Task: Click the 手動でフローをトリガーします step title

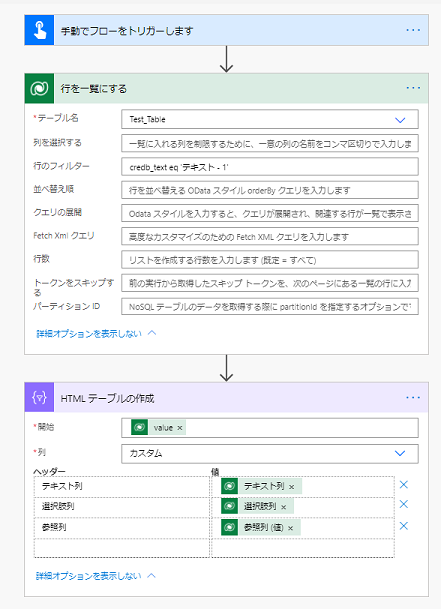Action: click(x=127, y=31)
